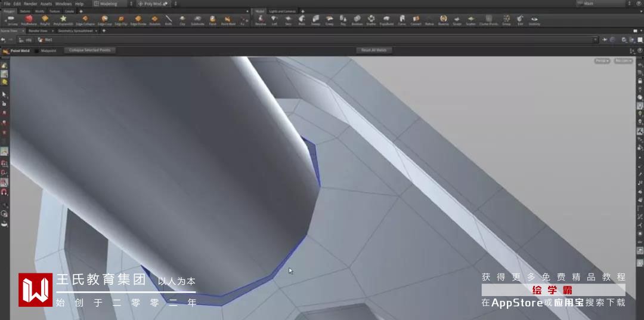This screenshot has width=644, height=320.
Task: Expand the network path history dropdown arrow
Action: (x=595, y=39)
